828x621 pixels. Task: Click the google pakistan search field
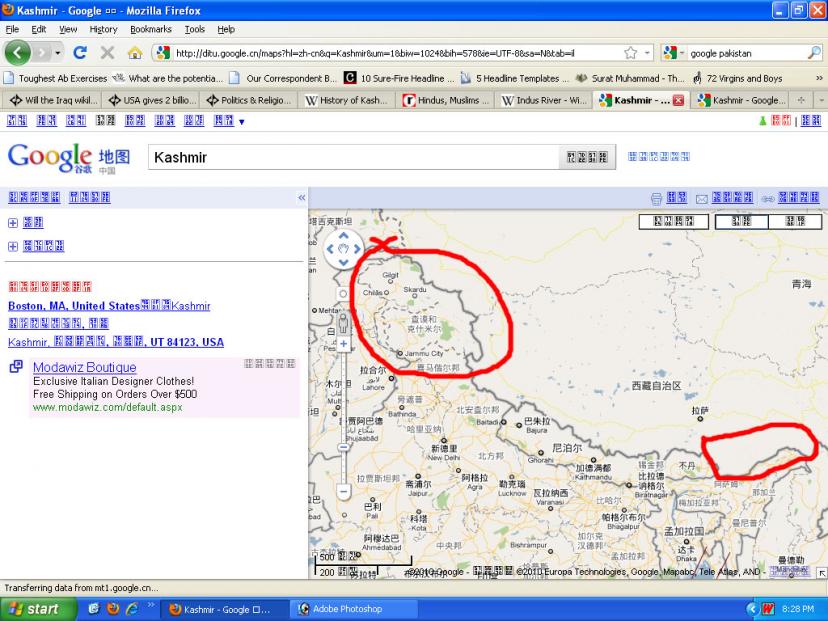pyautogui.click(x=747, y=53)
